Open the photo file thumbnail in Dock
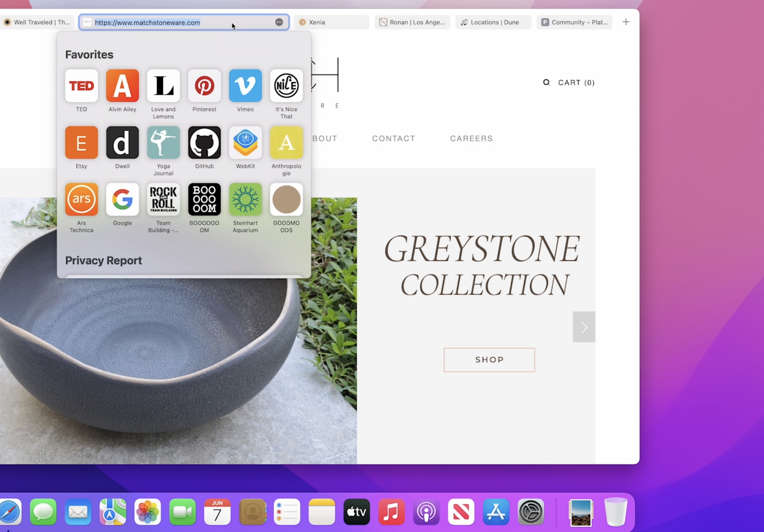The height and width of the screenshot is (532, 764). pos(581,513)
